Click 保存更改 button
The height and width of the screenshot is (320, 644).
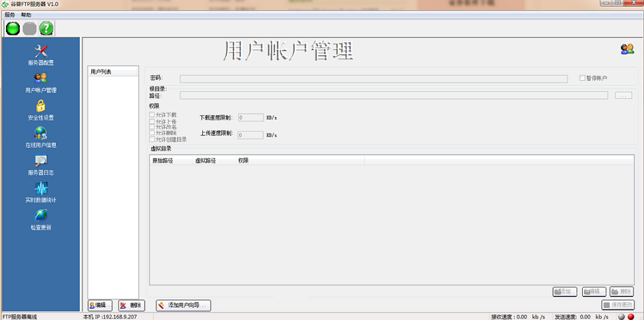point(617,305)
